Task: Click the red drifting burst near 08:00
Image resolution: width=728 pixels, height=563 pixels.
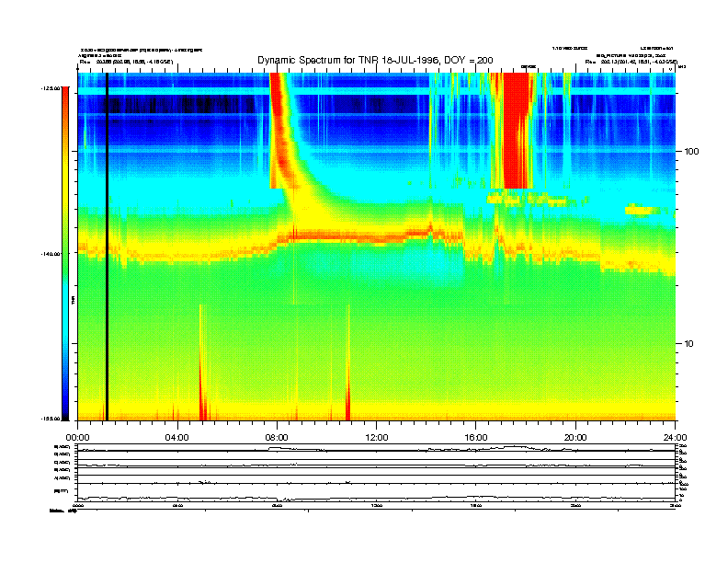Action: tap(281, 131)
